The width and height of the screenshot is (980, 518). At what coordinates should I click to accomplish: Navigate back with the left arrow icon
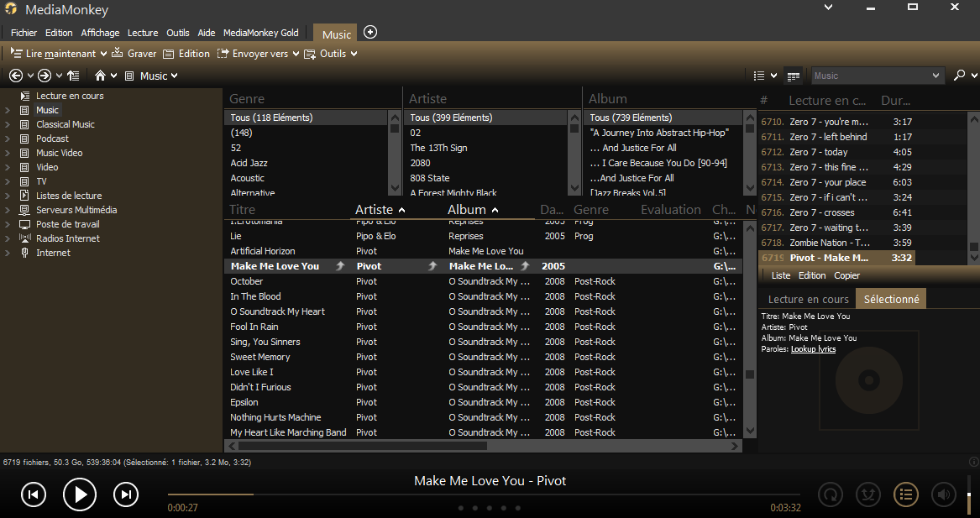click(15, 76)
